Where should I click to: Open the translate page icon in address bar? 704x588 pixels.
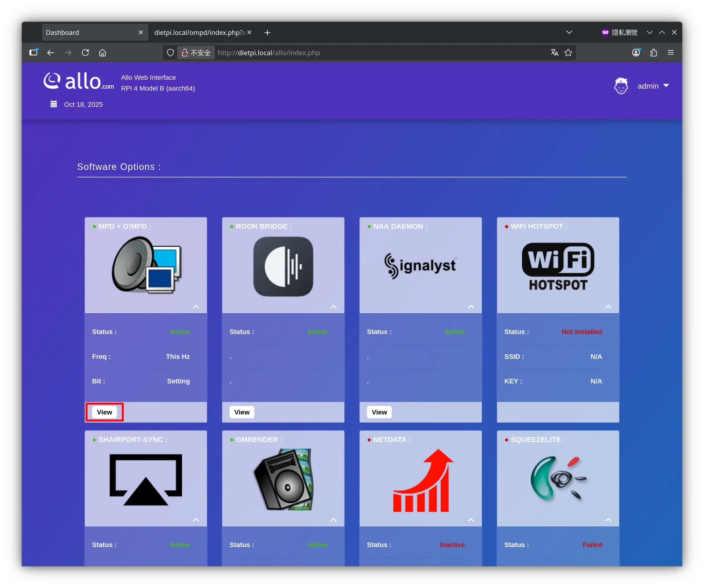tap(554, 53)
